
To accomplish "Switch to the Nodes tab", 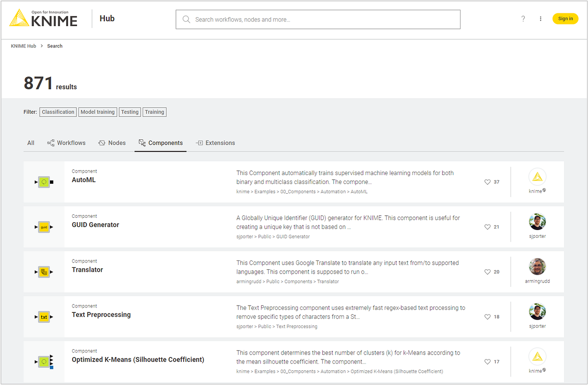I will click(x=112, y=143).
